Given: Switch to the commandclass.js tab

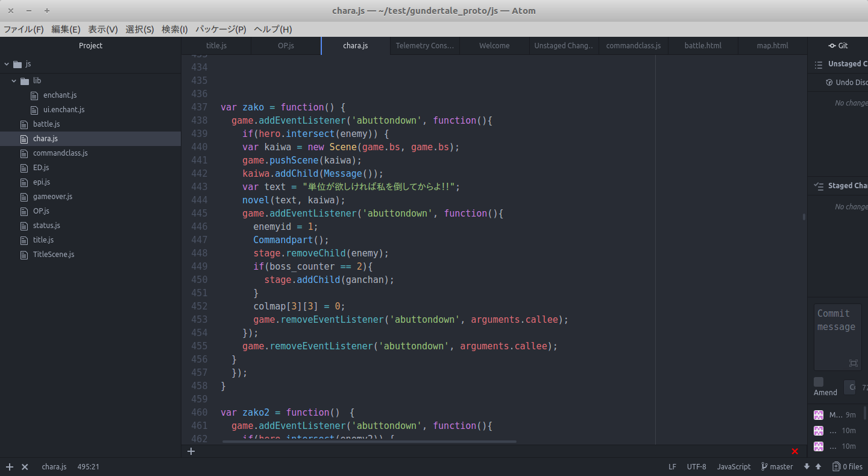Looking at the screenshot, I should point(634,46).
